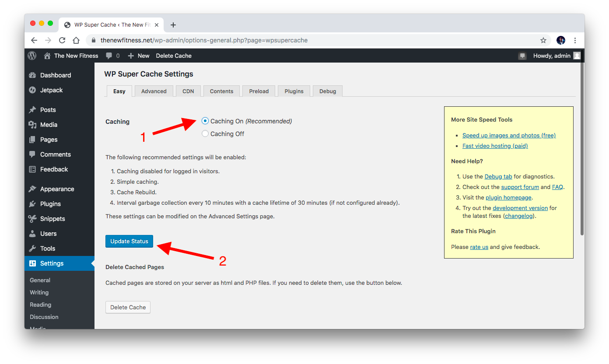Viewport: 609px width, 364px height.
Task: Reload the page with the refresh icon
Action: 62,40
